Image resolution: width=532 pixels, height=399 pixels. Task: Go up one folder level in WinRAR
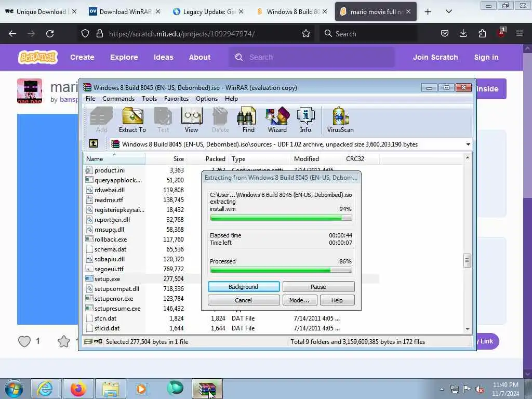(x=94, y=143)
